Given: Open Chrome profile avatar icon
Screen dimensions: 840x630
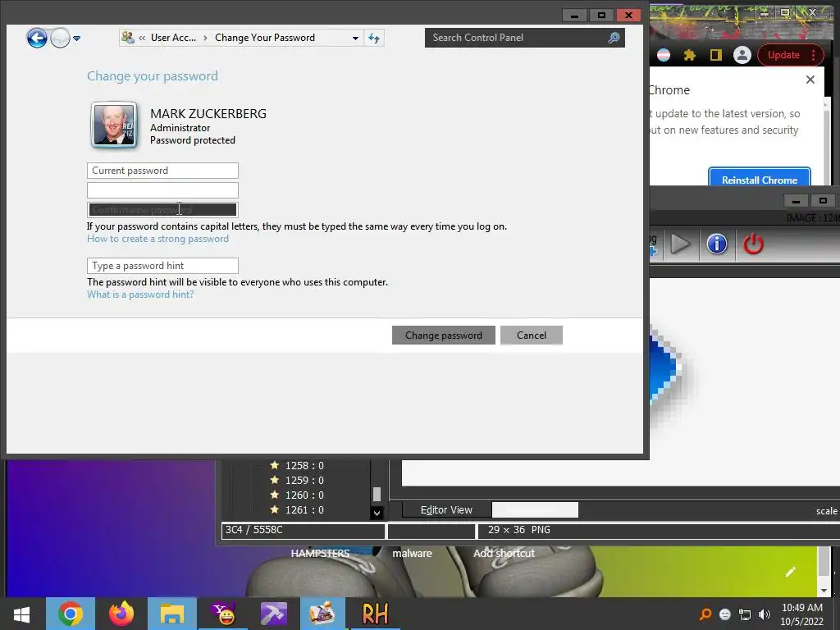Looking at the screenshot, I should tap(742, 55).
